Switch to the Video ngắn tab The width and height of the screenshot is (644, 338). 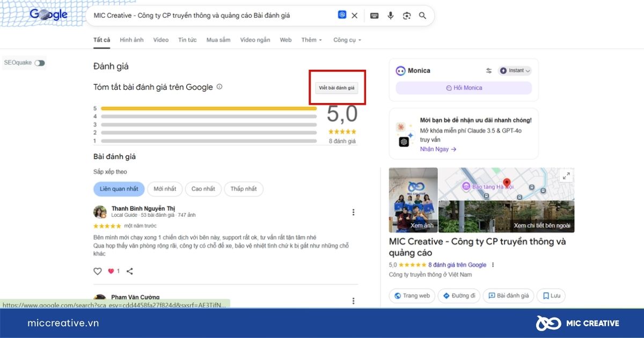tap(255, 40)
